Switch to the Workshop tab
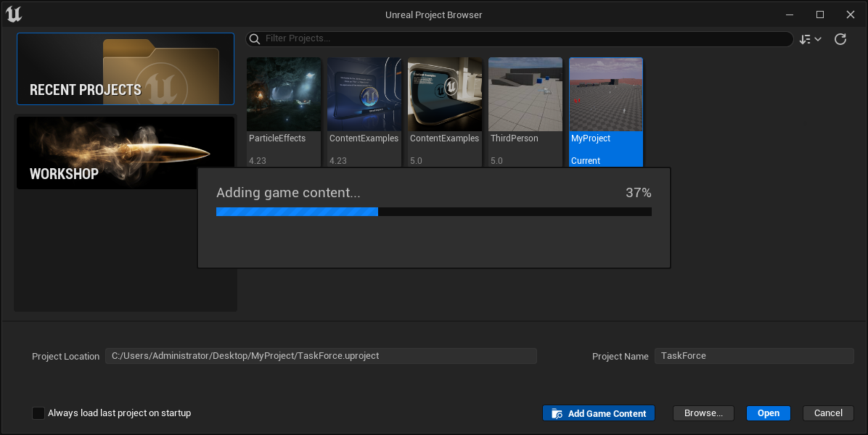The height and width of the screenshot is (435, 868). (x=125, y=153)
